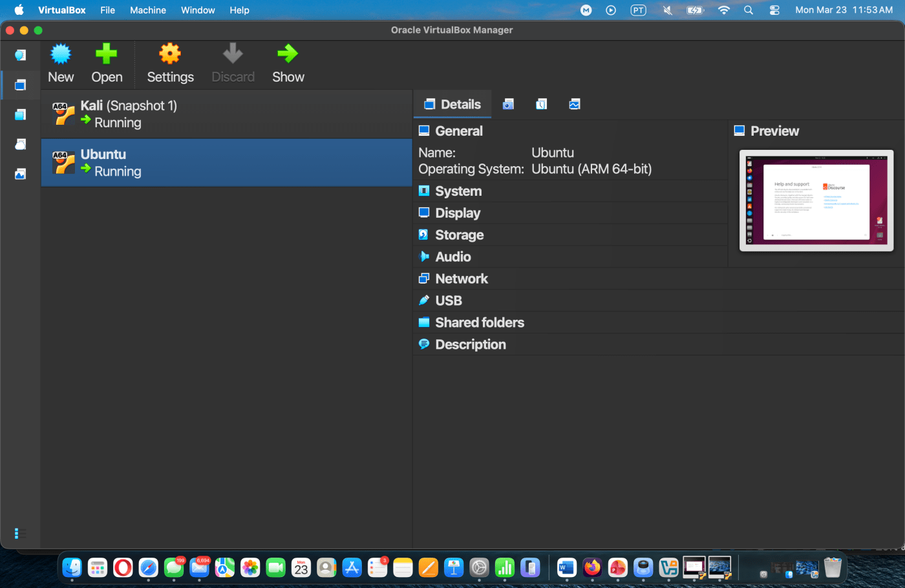Click Show to display the VM window
Screen dimensions: 905x588
(288, 64)
